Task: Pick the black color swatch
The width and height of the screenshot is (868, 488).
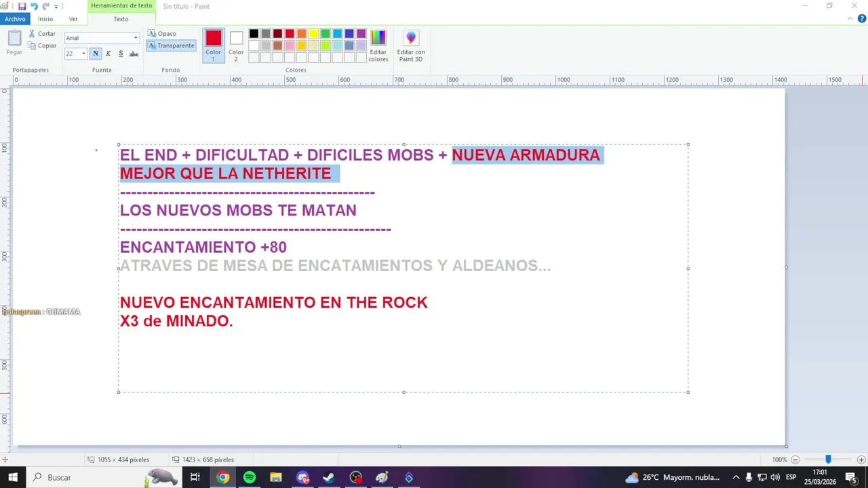Action: [254, 34]
